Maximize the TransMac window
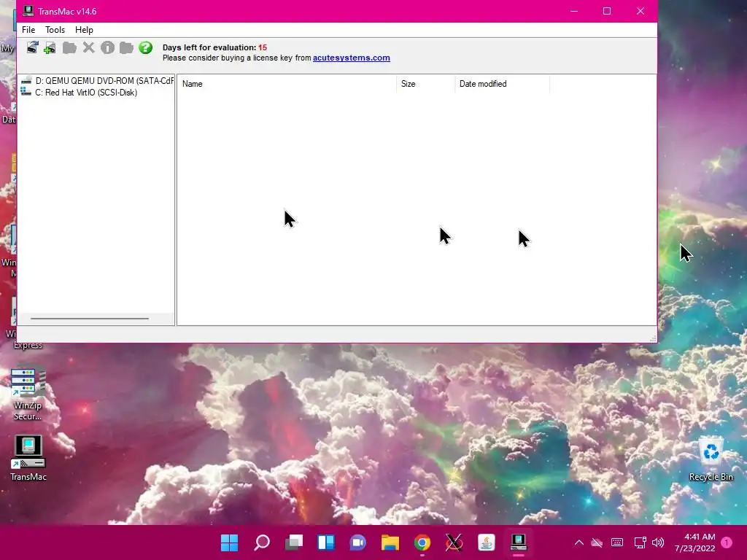The width and height of the screenshot is (747, 560). [607, 11]
